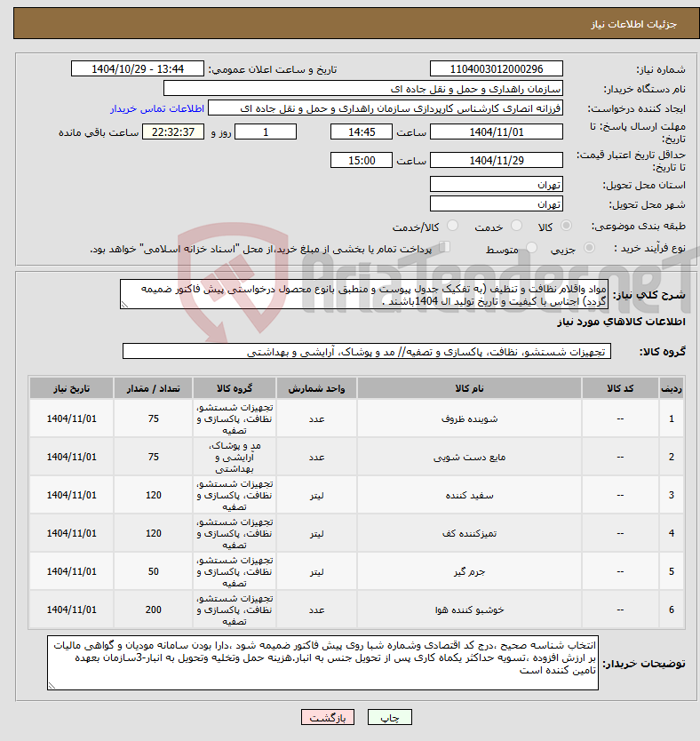This screenshot has width=700, height=741.
Task: Click the remaining days field showing 1
Action: [x=266, y=131]
